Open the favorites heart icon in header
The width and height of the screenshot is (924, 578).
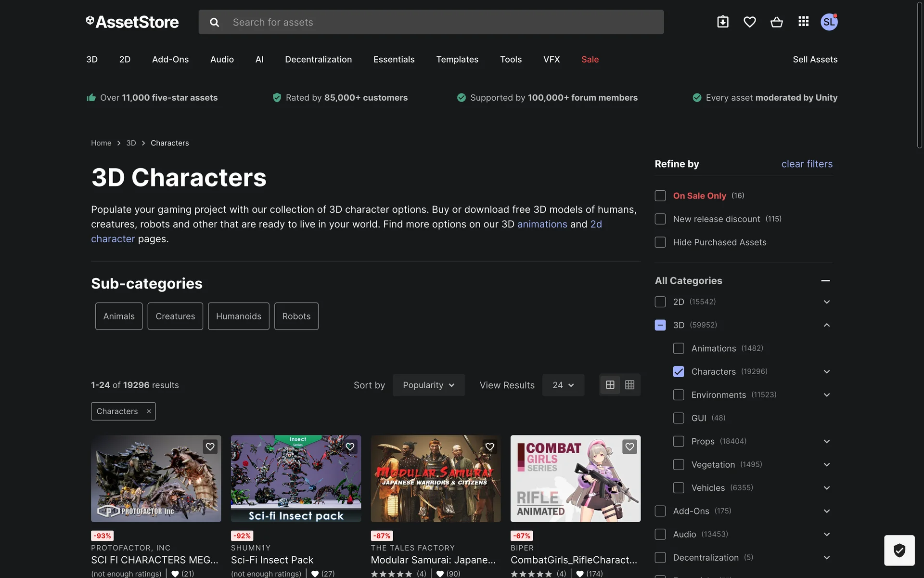pos(749,22)
